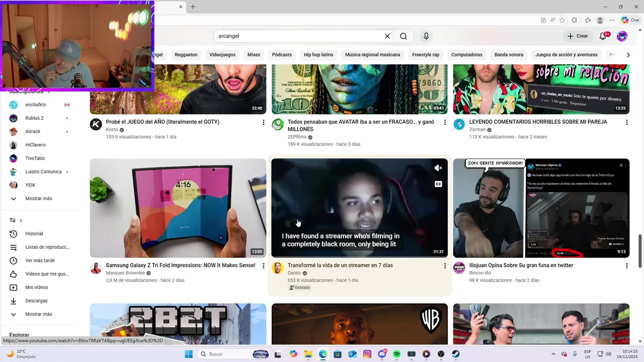Image resolution: width=644 pixels, height=362 pixels.
Task: Open options menu for Dantic video
Action: [x=445, y=265]
